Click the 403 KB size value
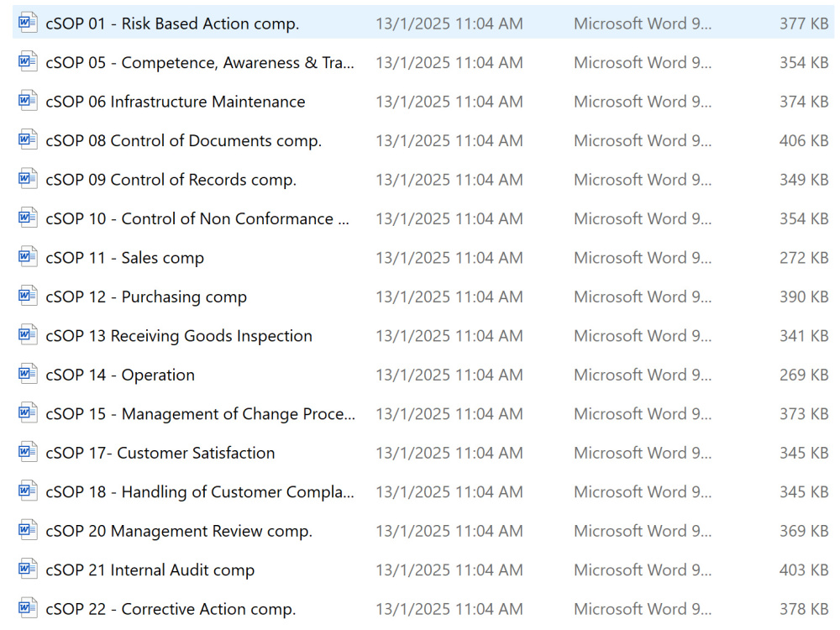The image size is (840, 630). tap(804, 571)
